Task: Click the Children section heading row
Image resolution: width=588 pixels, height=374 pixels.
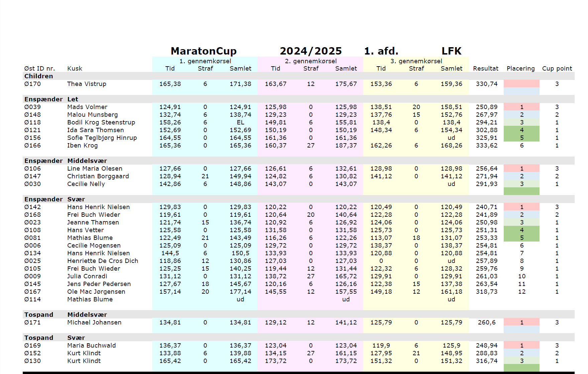Action: [x=39, y=76]
